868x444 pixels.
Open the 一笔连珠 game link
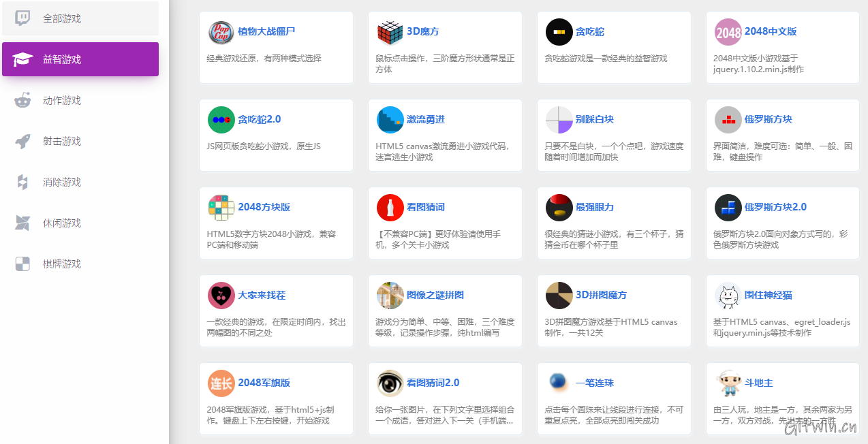[594, 383]
